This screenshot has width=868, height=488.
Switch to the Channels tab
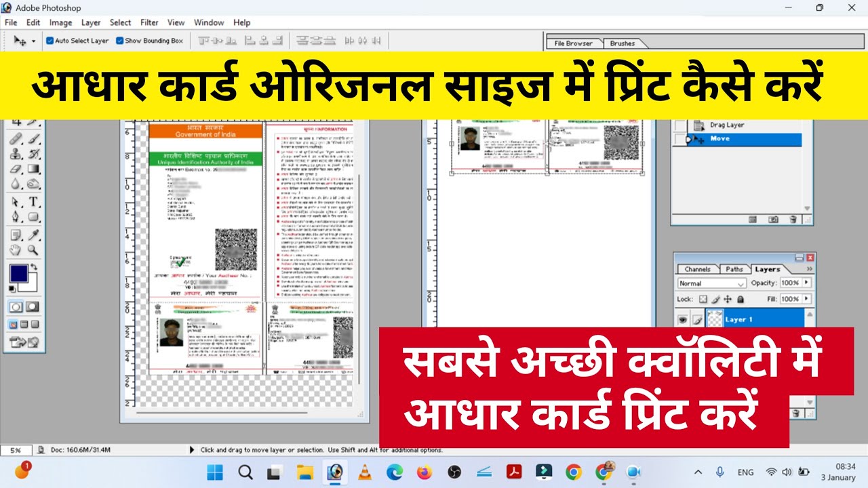tap(698, 269)
